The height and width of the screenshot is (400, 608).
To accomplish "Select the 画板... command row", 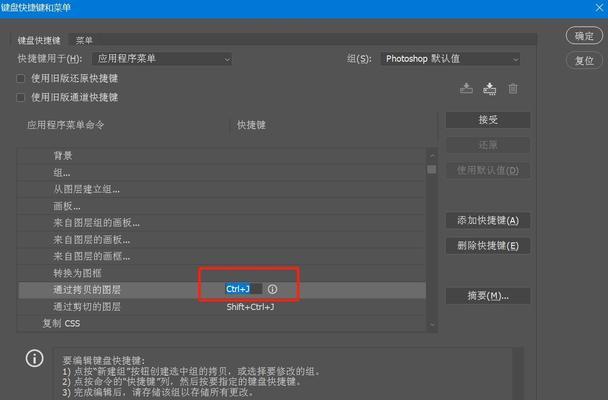I will 222,206.
